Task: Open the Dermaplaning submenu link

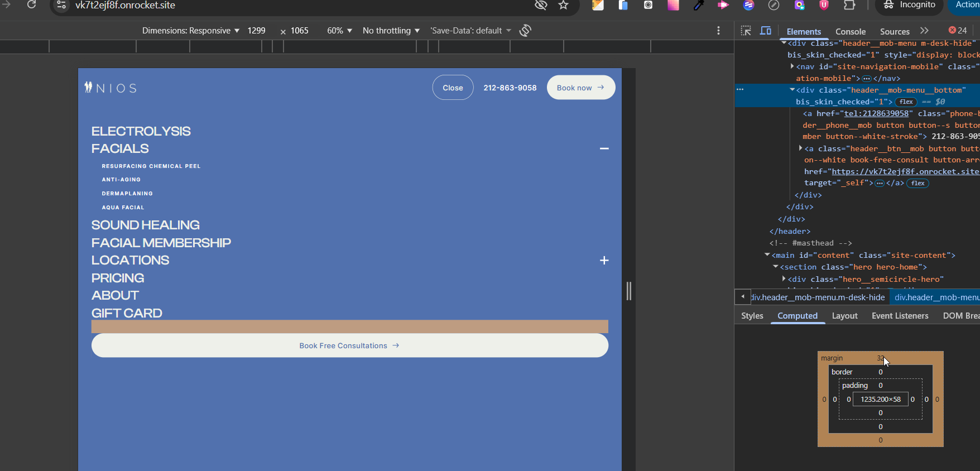Action: 127,194
